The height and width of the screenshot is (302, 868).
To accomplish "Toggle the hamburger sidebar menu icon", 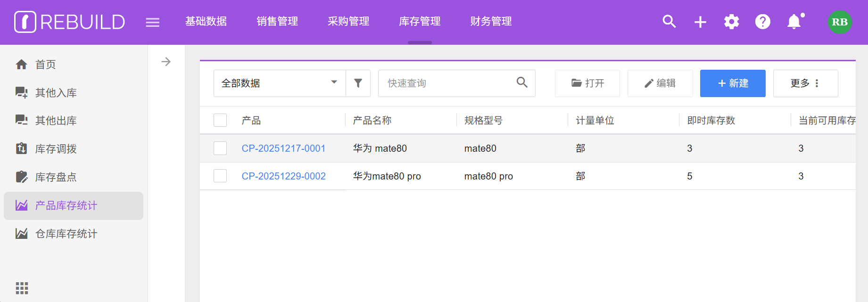I will pyautogui.click(x=152, y=22).
